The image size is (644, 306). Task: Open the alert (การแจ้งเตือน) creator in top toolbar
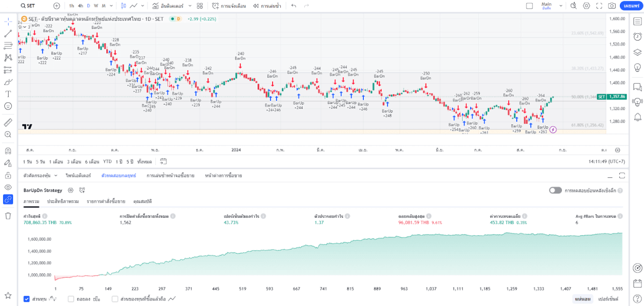point(229,6)
